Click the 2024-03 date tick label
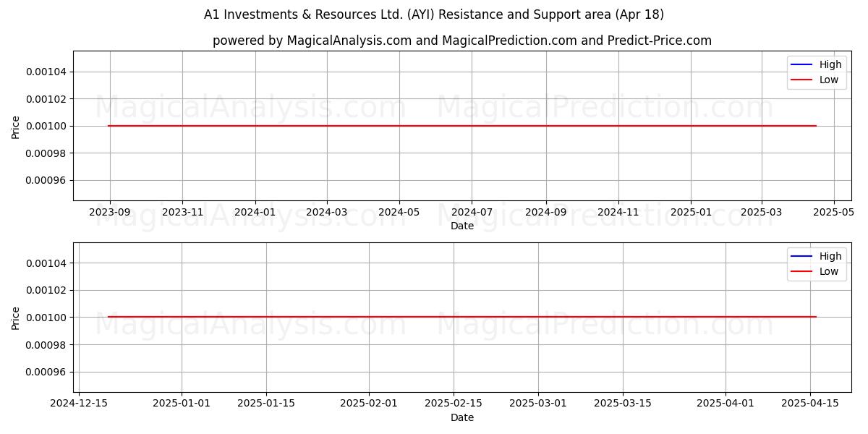The height and width of the screenshot is (434, 868). coord(327,212)
